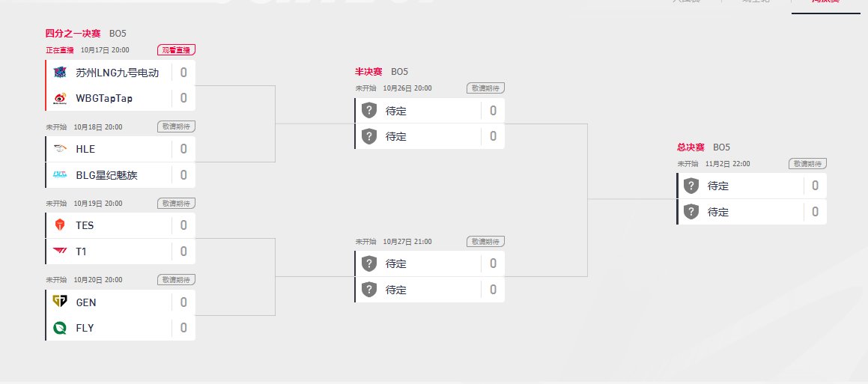The height and width of the screenshot is (384, 868).
Task: Click 敬请期待 button for the November 2 final
Action: pos(807,164)
